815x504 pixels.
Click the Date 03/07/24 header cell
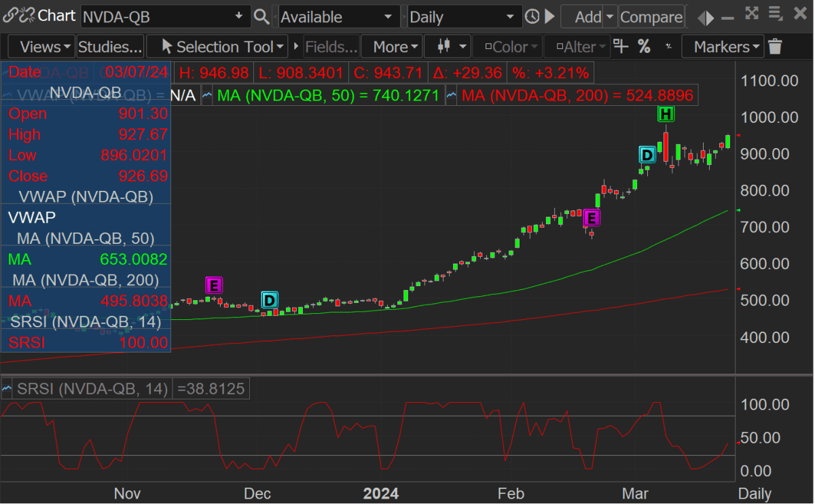point(86,72)
